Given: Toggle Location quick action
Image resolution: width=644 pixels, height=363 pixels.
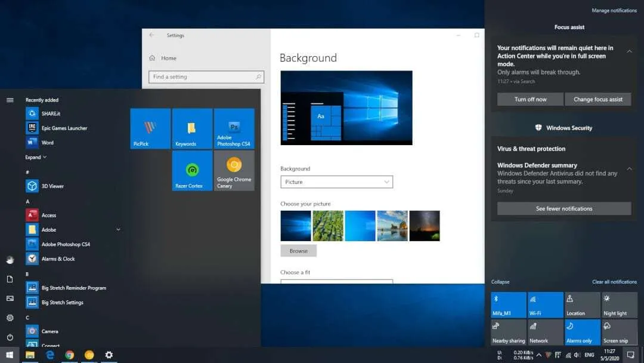Looking at the screenshot, I should tap(583, 304).
